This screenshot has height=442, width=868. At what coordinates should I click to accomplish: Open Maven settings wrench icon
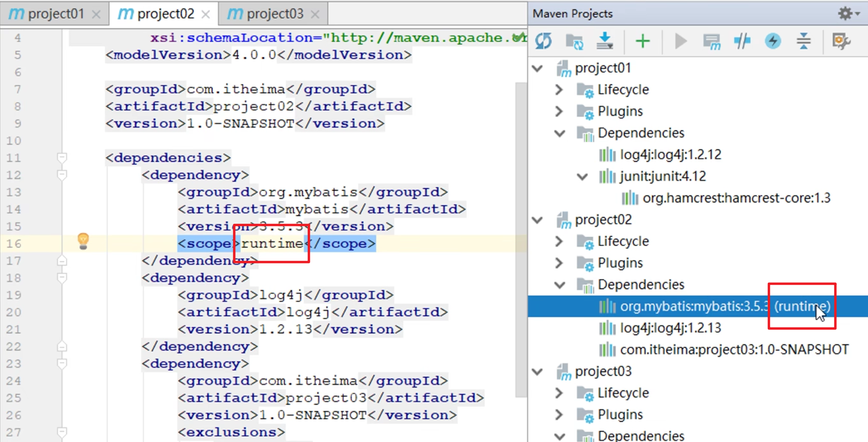click(x=841, y=41)
